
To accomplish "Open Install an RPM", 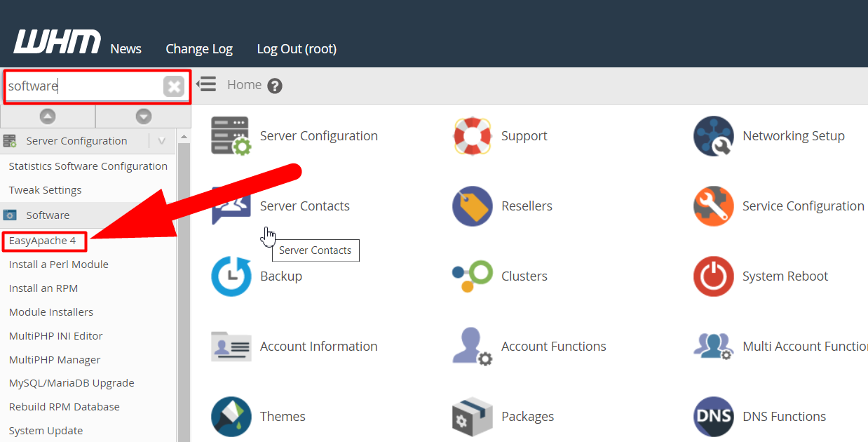I will [43, 288].
